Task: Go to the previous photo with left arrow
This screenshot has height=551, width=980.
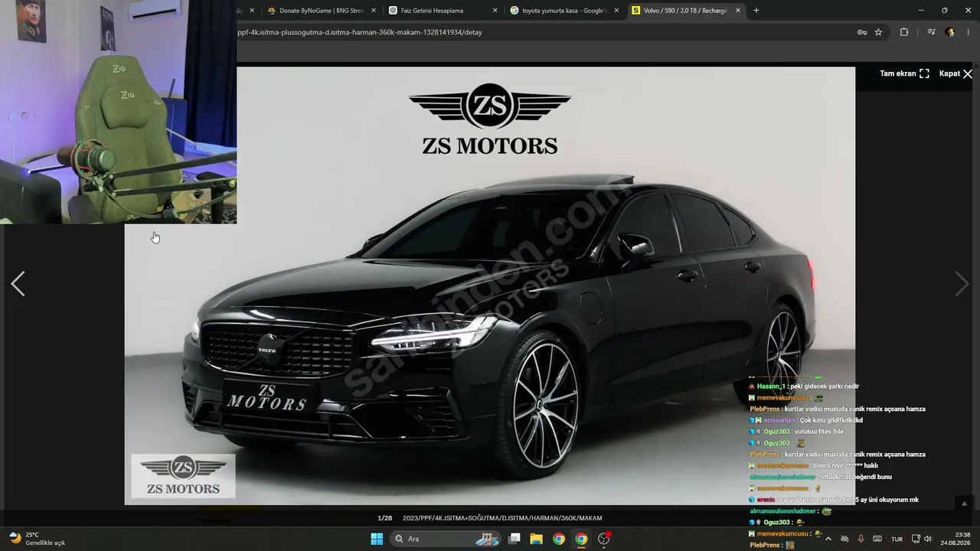Action: coord(18,284)
